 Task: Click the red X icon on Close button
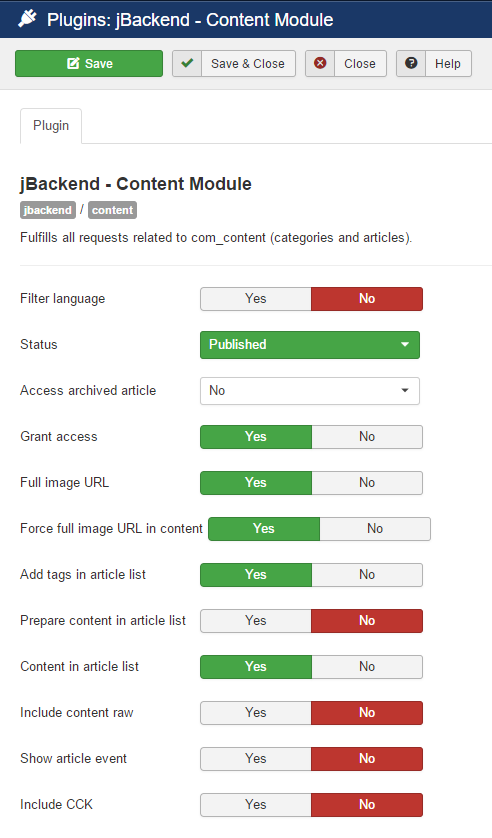coord(320,63)
